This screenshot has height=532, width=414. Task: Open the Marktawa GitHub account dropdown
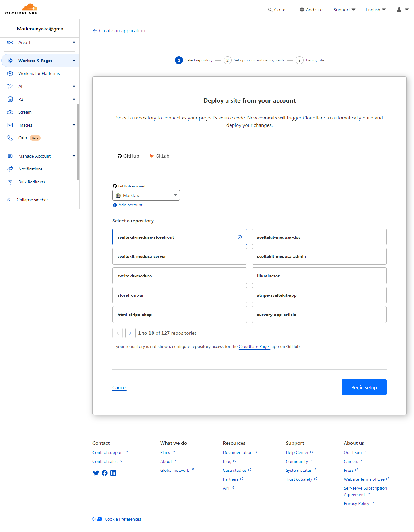[x=146, y=195]
